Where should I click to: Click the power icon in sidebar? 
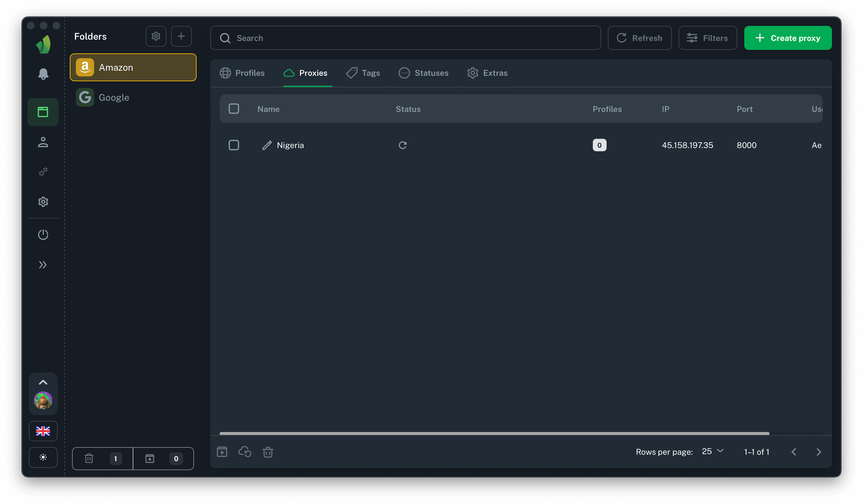click(43, 235)
